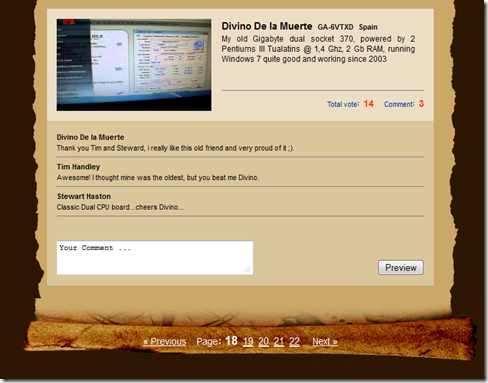Jump to page 22
Viewport: 488px width, 383px height.
tap(294, 342)
